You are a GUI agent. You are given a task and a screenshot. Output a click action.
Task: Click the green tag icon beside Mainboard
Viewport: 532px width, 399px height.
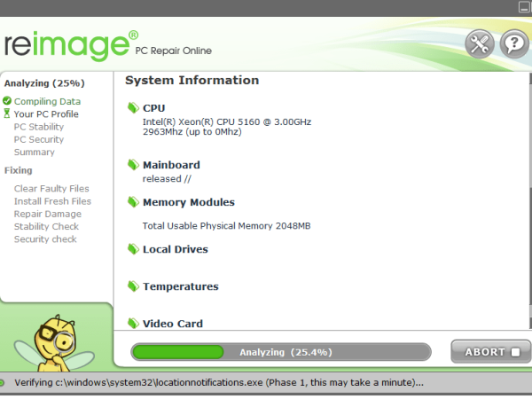pos(133,165)
